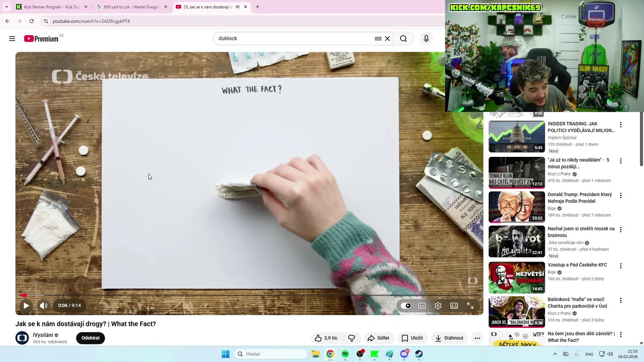Screen dimensions: 644x362
Task: Switch to the '650 usd to czk' Google tab
Action: [131, 7]
